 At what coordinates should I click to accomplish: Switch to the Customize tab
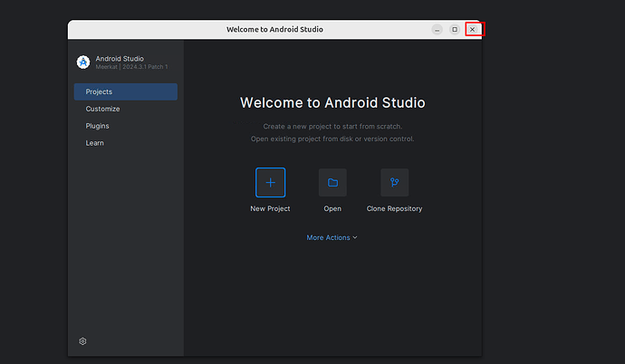pos(126,109)
